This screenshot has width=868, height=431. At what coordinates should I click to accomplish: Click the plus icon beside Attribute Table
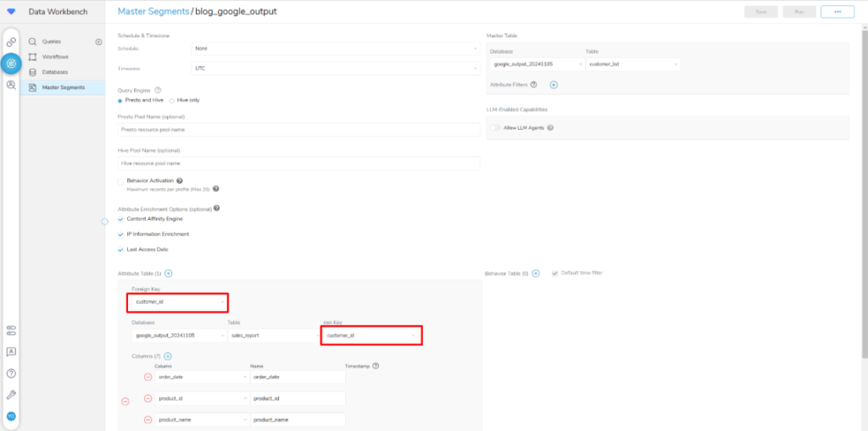(x=169, y=273)
